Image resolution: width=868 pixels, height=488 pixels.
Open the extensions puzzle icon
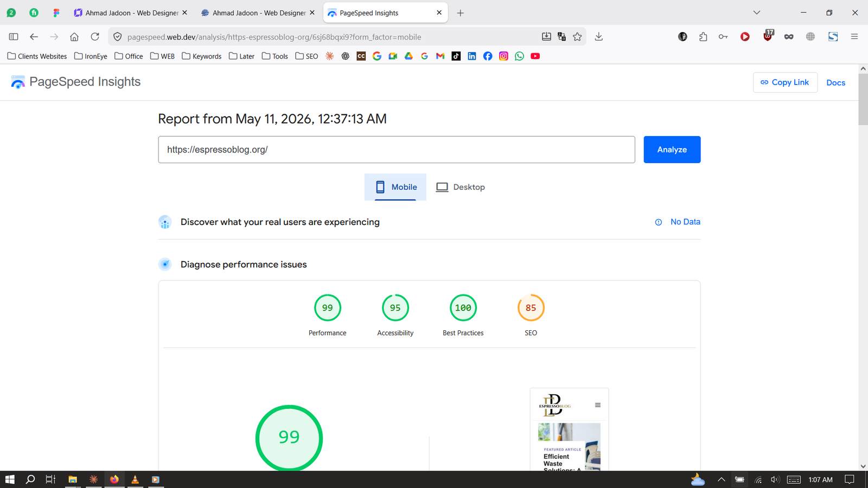tap(703, 37)
